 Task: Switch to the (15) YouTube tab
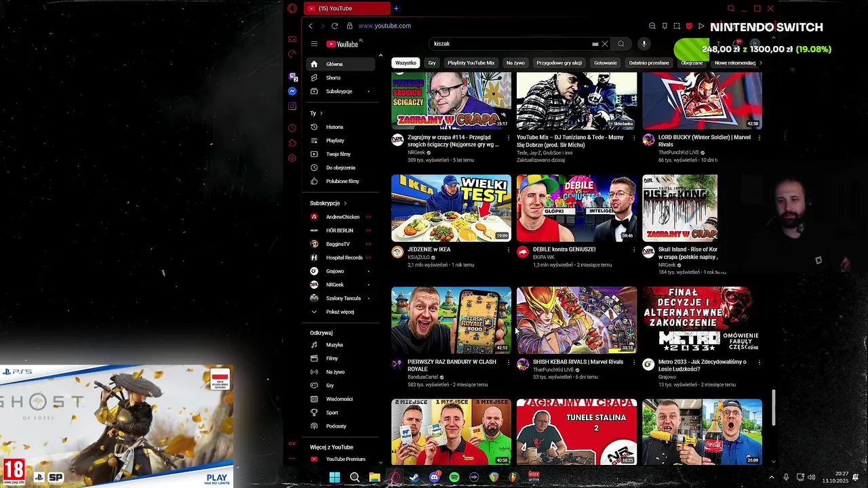(347, 8)
